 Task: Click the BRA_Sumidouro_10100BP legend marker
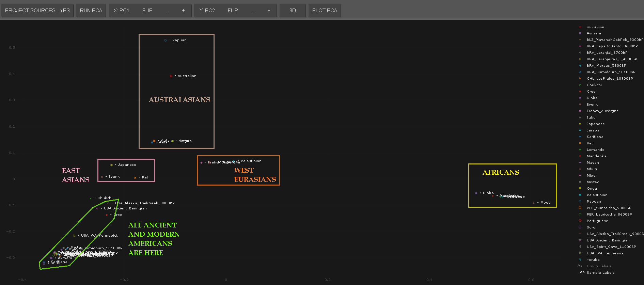[x=580, y=72]
